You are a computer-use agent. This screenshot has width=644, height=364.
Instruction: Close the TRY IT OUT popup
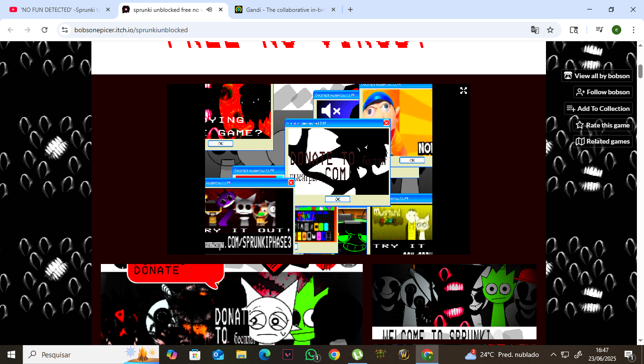pyautogui.click(x=291, y=182)
